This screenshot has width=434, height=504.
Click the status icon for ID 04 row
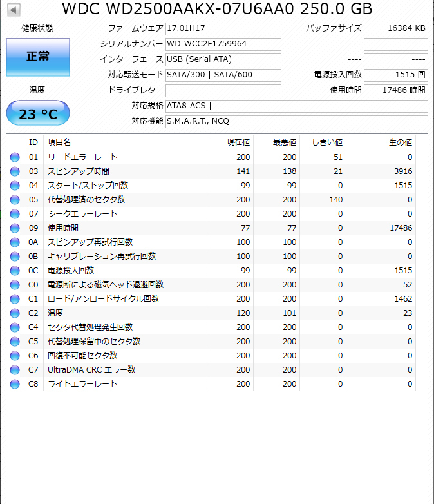click(15, 186)
